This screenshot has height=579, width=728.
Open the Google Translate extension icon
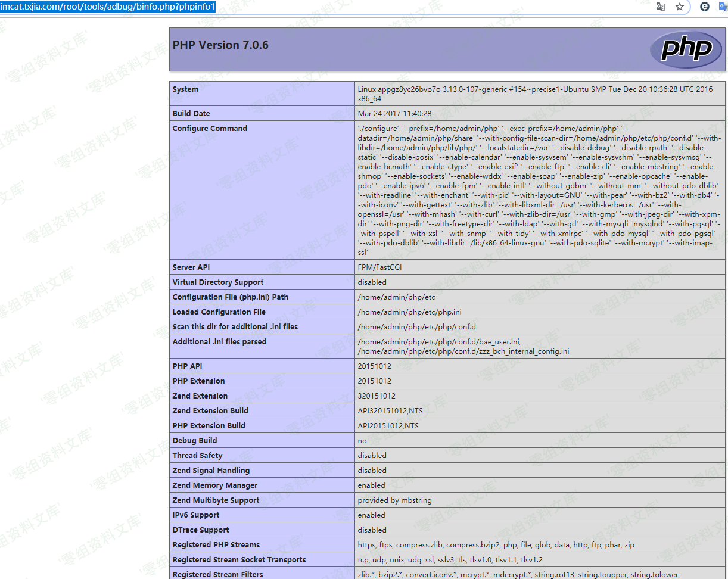tap(723, 7)
